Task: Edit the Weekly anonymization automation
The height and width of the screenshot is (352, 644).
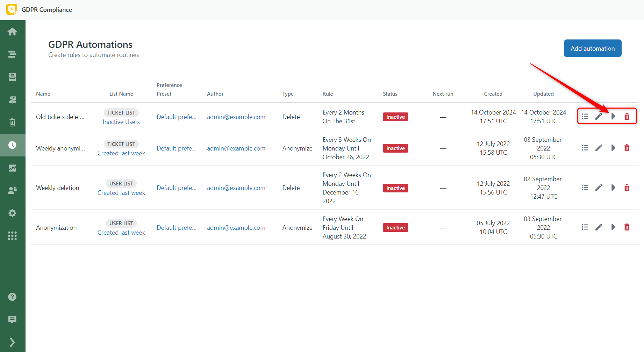Action: (599, 148)
